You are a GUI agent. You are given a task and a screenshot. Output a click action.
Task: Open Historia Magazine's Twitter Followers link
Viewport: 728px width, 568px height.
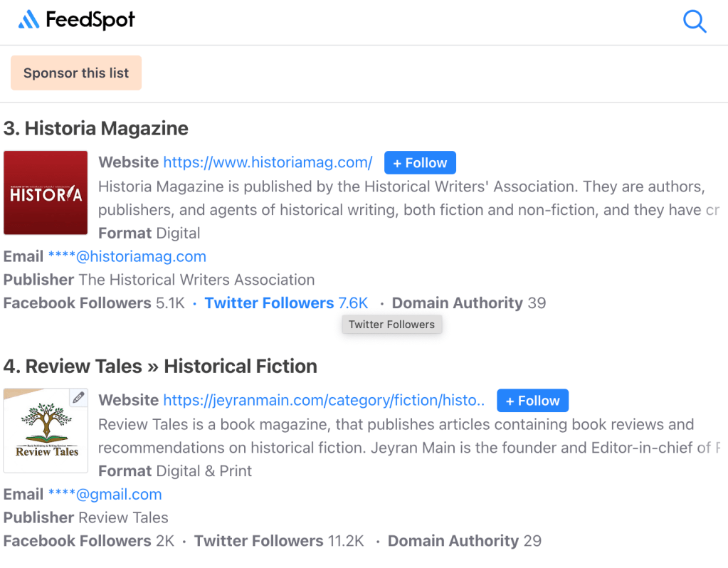[286, 303]
